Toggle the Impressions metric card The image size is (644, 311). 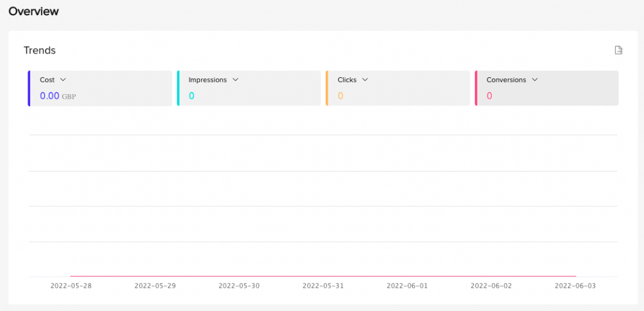click(249, 88)
